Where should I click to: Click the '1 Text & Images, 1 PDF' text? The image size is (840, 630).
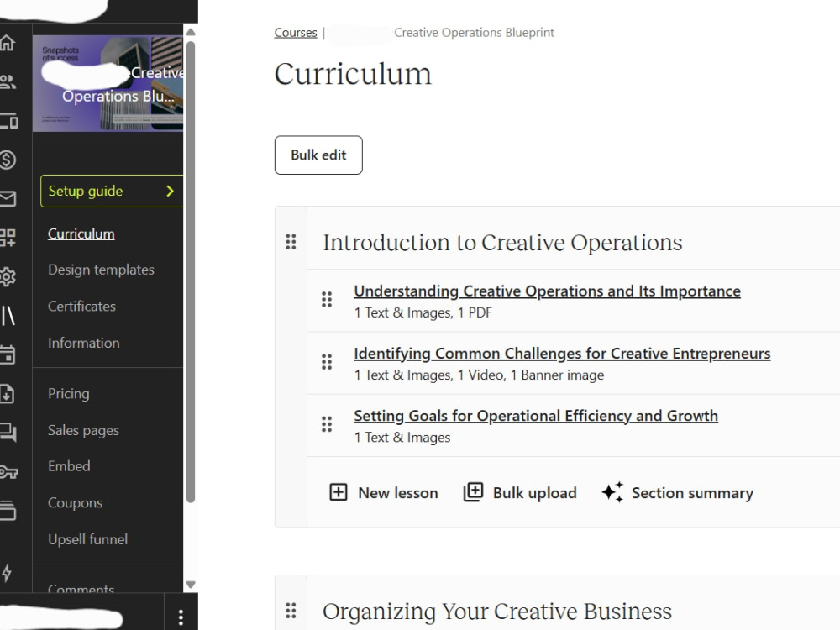[x=423, y=312]
